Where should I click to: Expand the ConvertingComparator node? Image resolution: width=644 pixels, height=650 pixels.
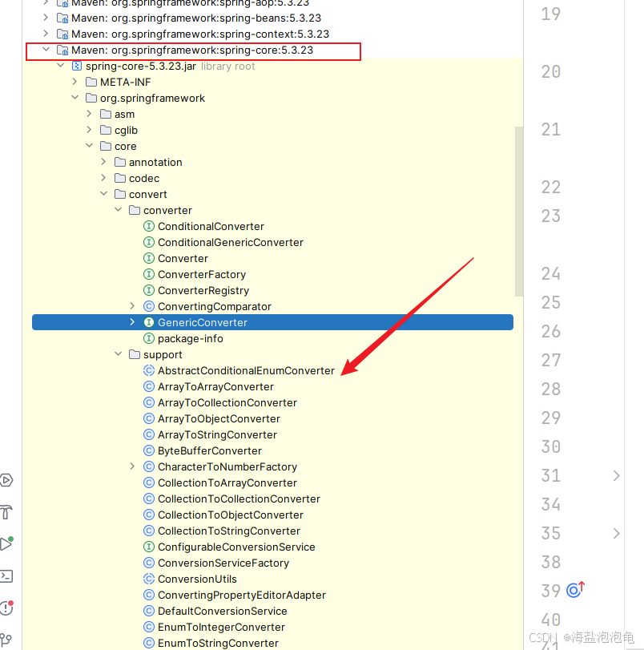click(x=132, y=306)
